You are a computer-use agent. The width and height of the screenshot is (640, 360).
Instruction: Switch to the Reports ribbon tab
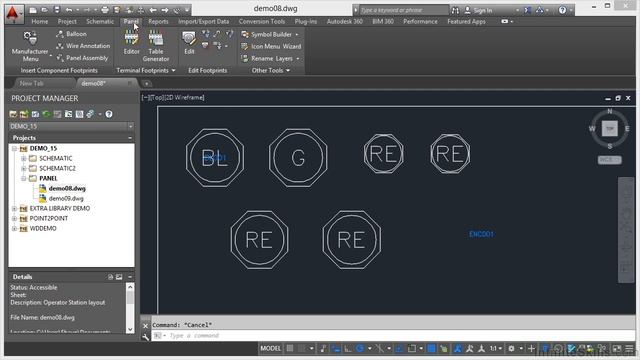(x=158, y=21)
